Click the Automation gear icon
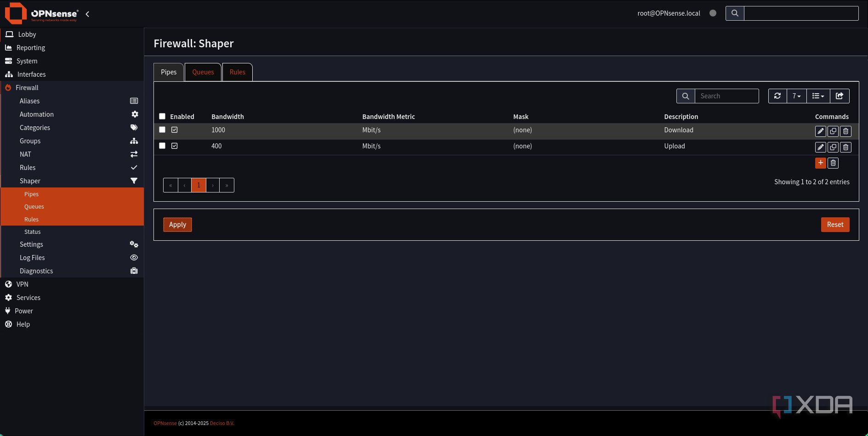 [135, 114]
